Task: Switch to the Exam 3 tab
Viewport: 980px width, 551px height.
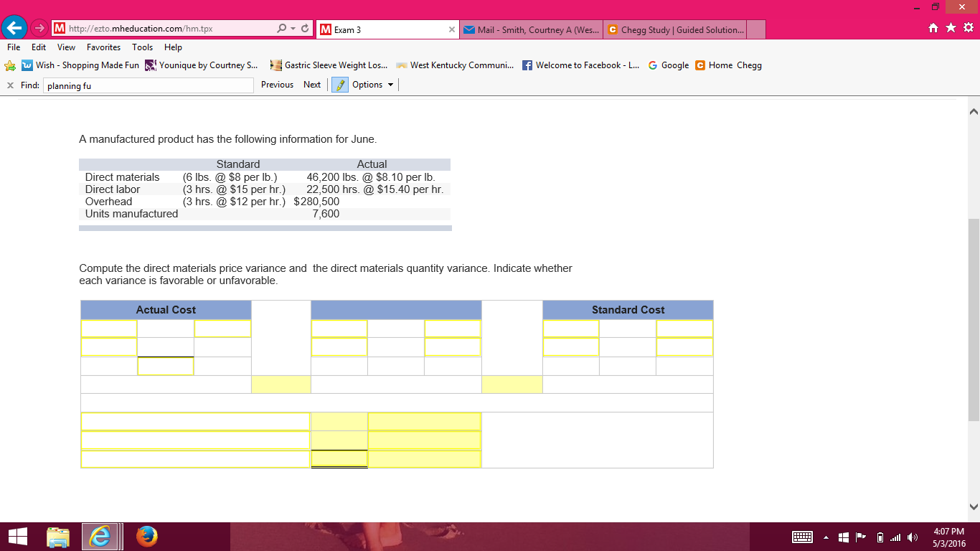Action: pos(387,29)
